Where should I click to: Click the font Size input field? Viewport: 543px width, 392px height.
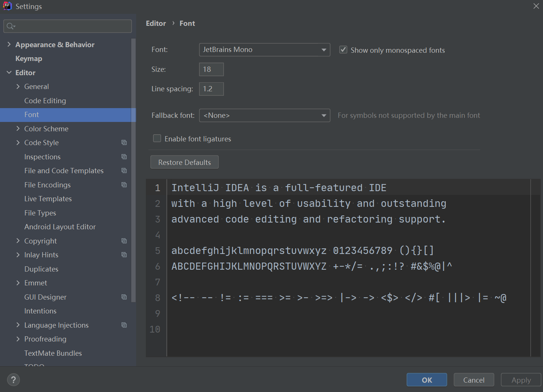pos(211,69)
